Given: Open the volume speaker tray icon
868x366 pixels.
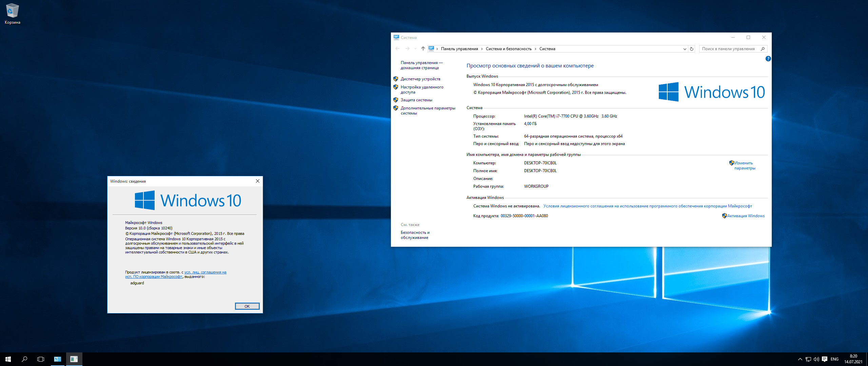Looking at the screenshot, I should [816, 359].
